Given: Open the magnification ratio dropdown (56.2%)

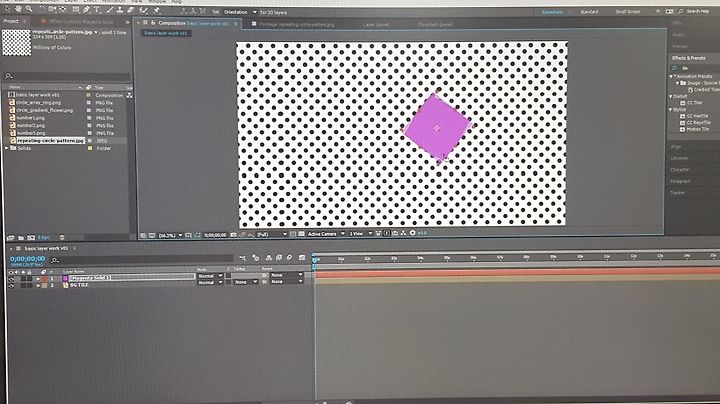Looking at the screenshot, I should pos(170,235).
